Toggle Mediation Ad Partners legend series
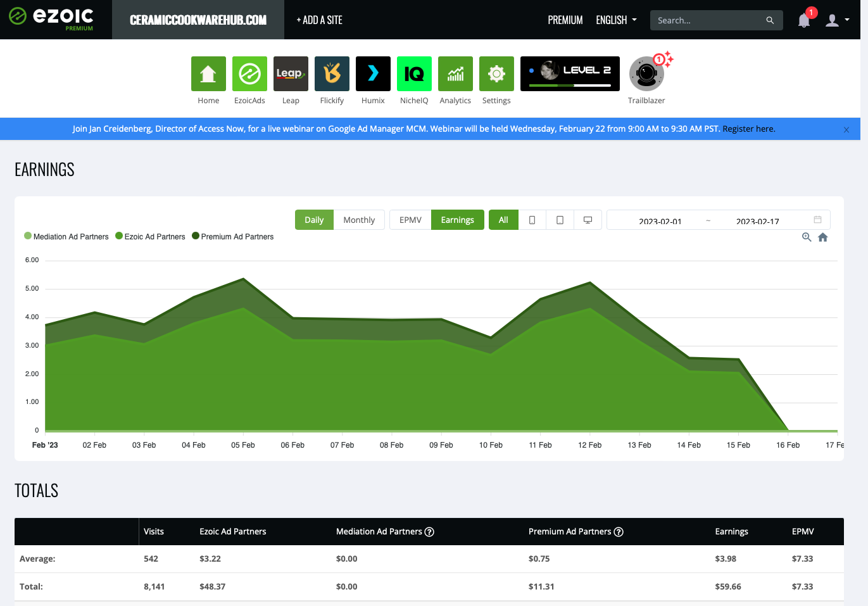The height and width of the screenshot is (606, 868). pyautogui.click(x=66, y=236)
